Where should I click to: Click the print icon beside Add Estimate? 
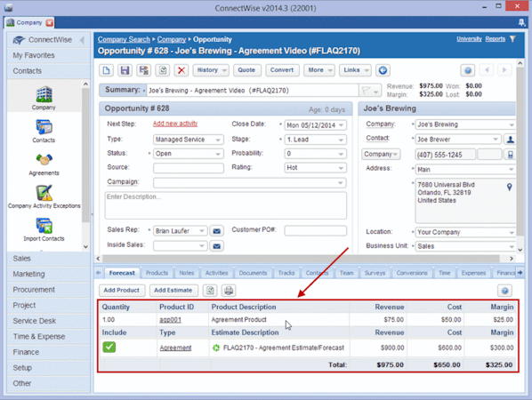pyautogui.click(x=229, y=291)
